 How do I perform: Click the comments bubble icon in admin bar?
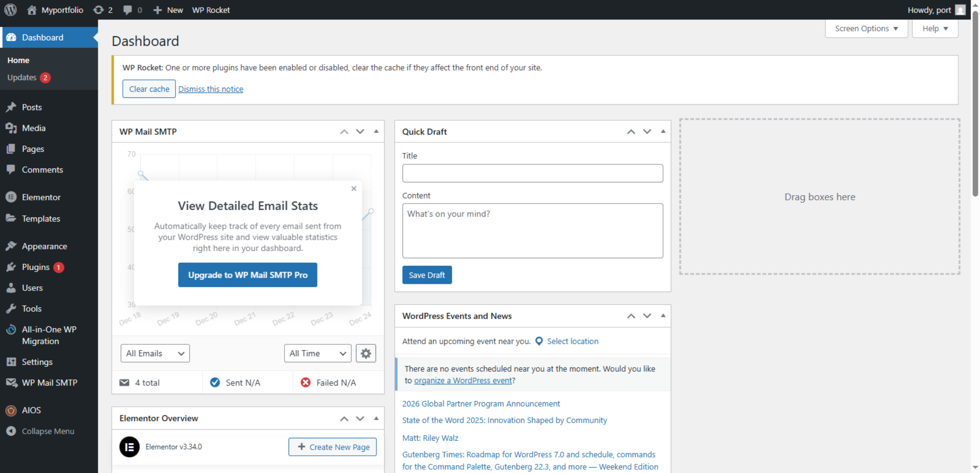pyautogui.click(x=128, y=10)
